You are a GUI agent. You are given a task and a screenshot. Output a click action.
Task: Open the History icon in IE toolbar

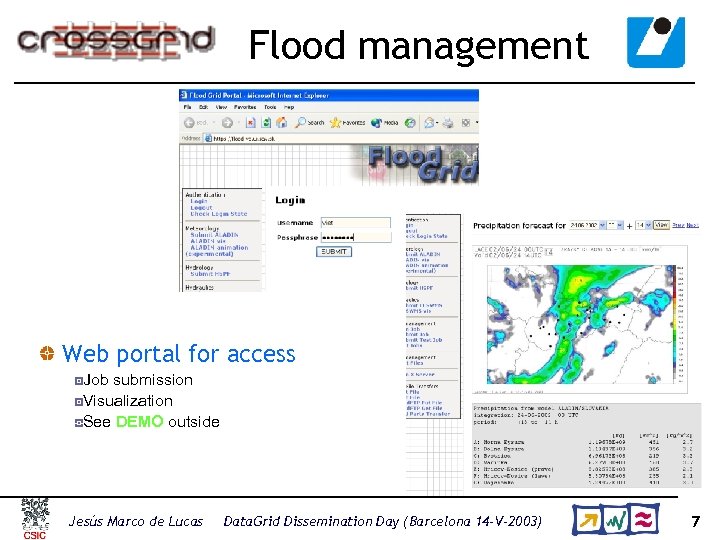[x=410, y=123]
